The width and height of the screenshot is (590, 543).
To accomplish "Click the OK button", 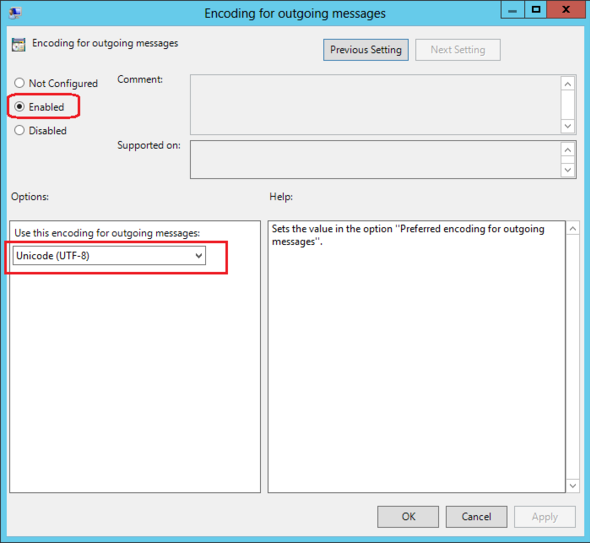I will tap(408, 517).
